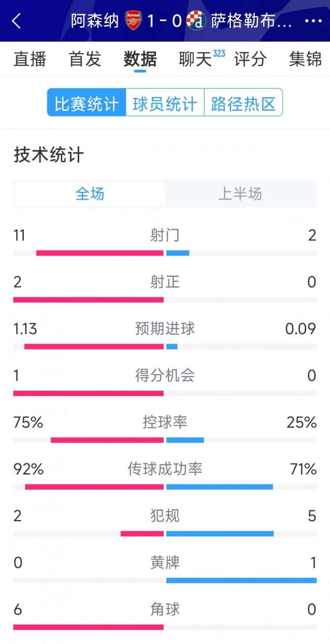The image size is (330, 644).
Task: Toggle stats to 全场 full match
Action: [x=90, y=194]
